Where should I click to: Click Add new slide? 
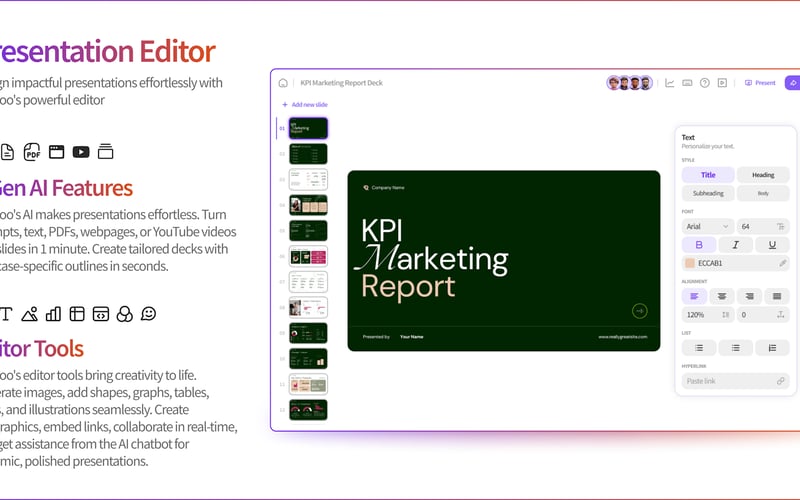(305, 105)
